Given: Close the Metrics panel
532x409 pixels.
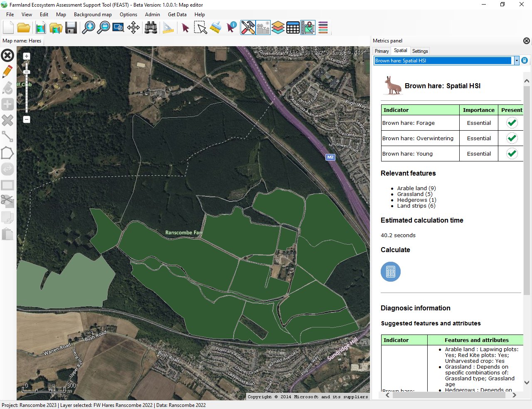Looking at the screenshot, I should 526,41.
